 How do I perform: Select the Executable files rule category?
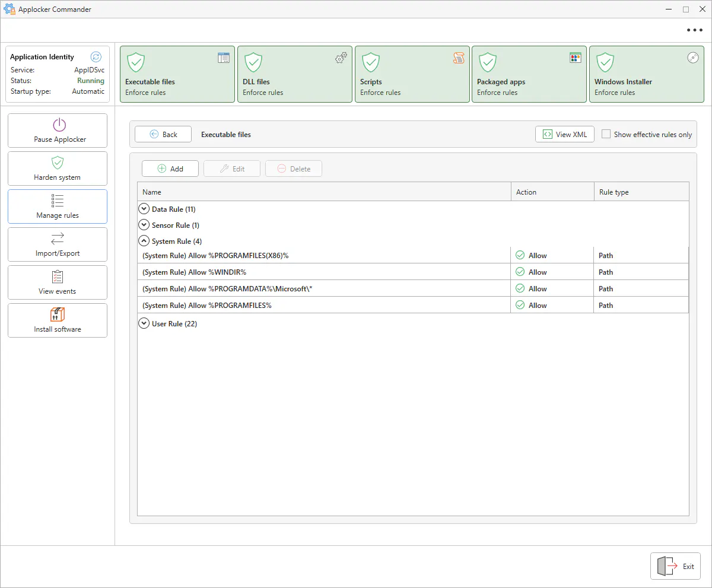tap(177, 74)
